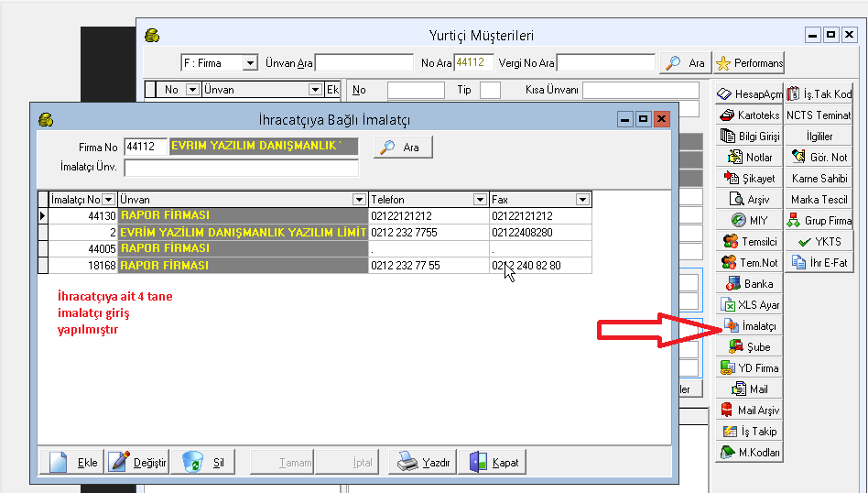Click the Ara search button beside Firma No
Image resolution: width=868 pixels, height=493 pixels.
pyautogui.click(x=402, y=148)
